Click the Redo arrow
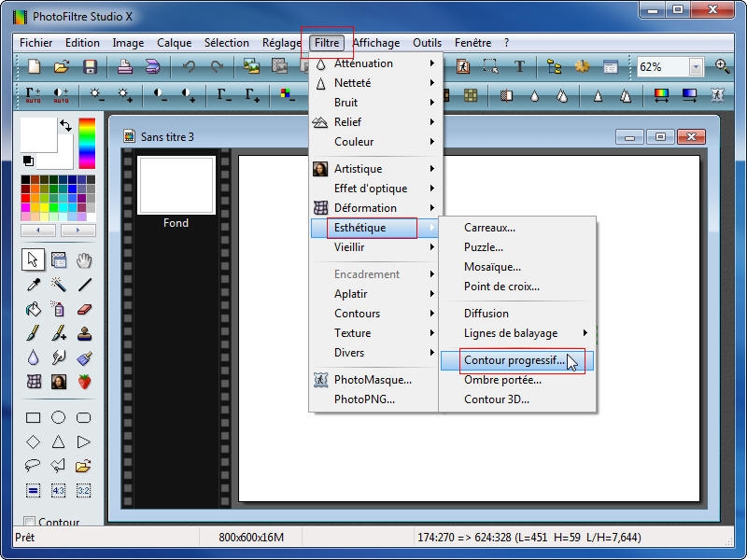Screen dimensions: 747x560 click(x=217, y=66)
